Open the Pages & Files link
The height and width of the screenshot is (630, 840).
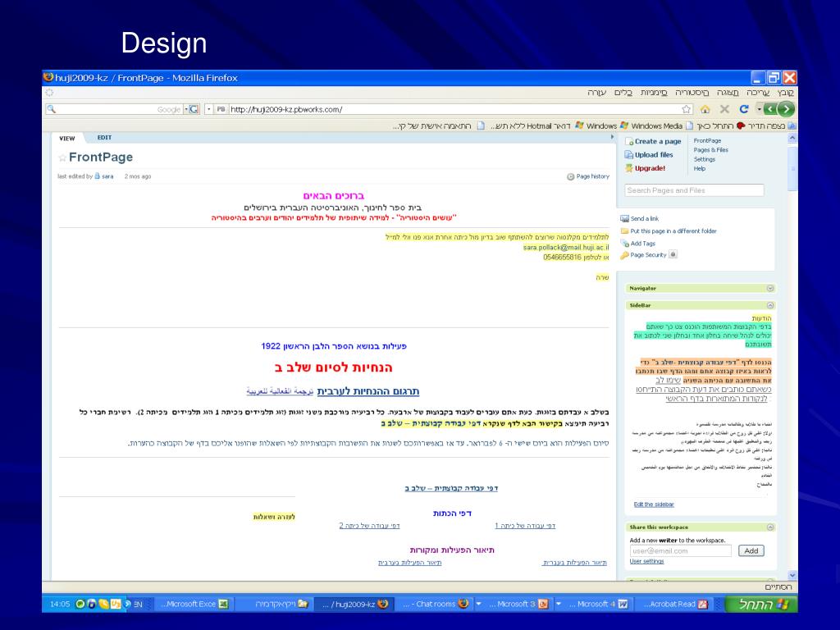(x=711, y=150)
